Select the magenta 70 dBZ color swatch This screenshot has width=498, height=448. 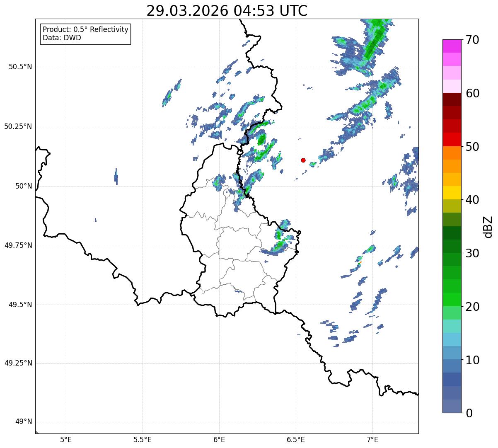click(x=452, y=46)
